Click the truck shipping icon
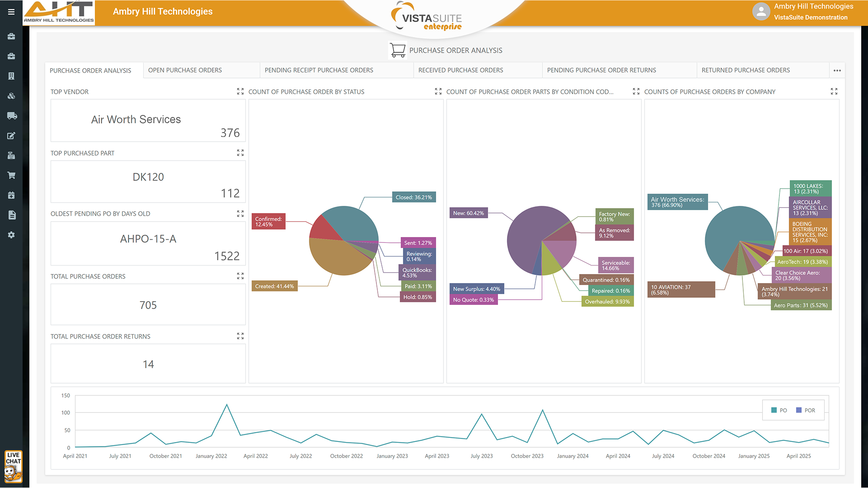The width and height of the screenshot is (868, 488). pyautogui.click(x=12, y=116)
